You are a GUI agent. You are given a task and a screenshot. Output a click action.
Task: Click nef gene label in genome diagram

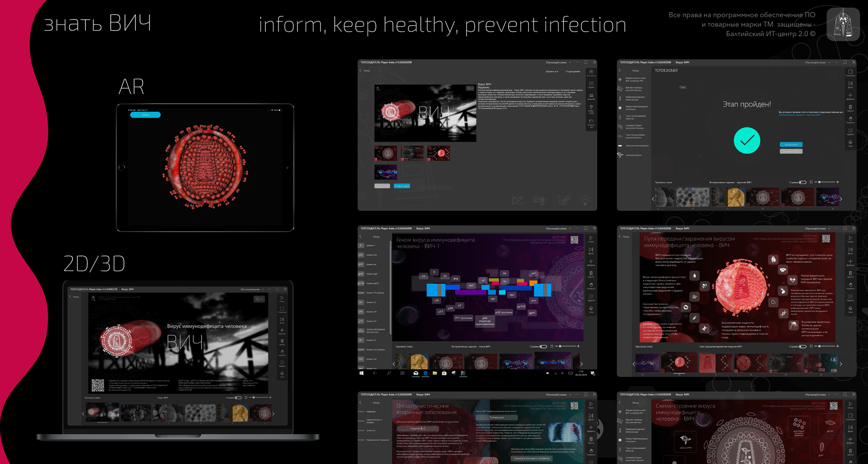click(x=533, y=273)
